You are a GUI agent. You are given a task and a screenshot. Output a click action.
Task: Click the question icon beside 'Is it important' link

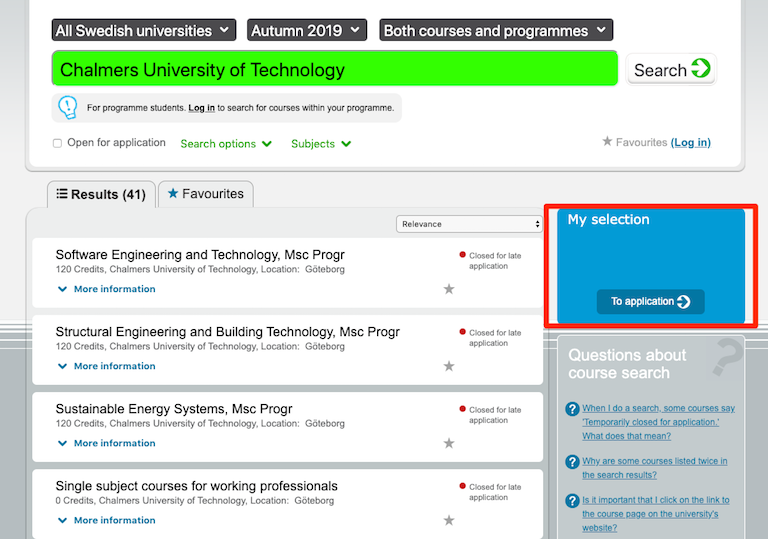coord(572,501)
